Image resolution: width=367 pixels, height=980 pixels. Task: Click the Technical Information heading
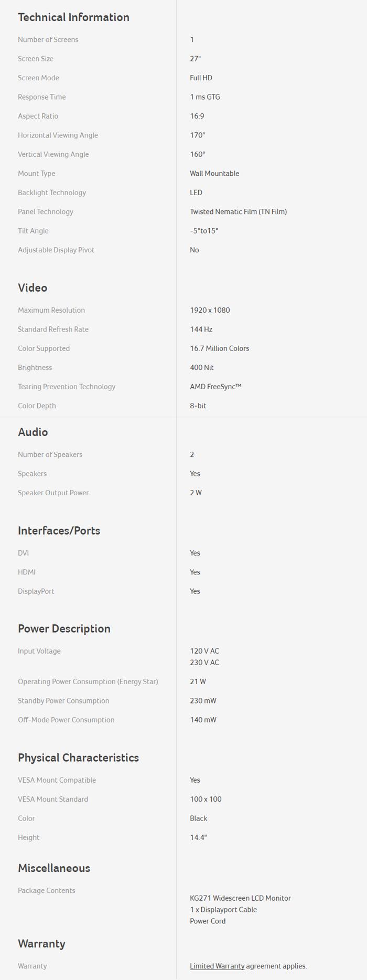coord(73,17)
